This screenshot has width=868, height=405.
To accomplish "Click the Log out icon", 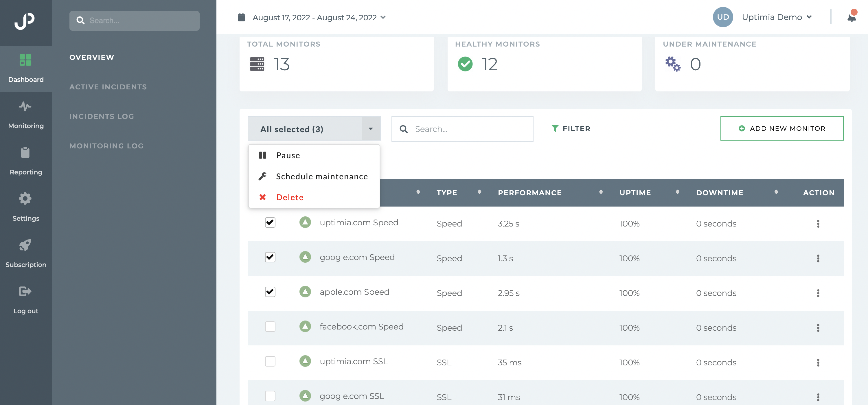I will point(25,291).
